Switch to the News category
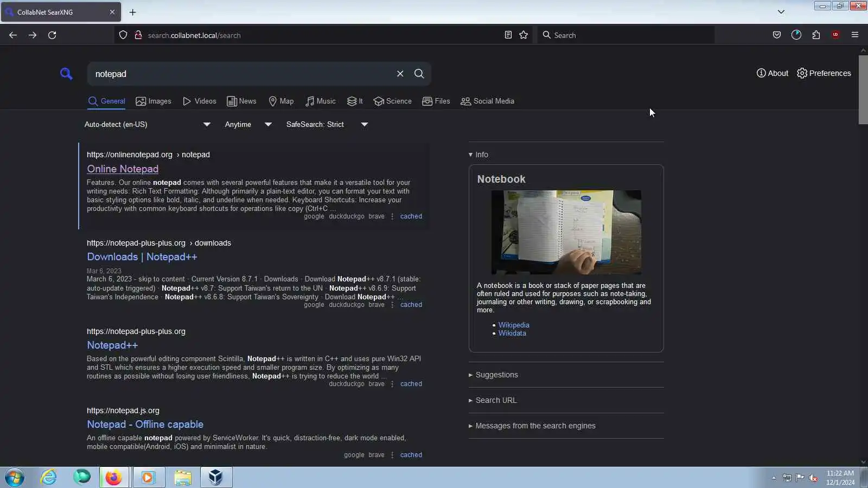The image size is (868, 488). (x=241, y=101)
